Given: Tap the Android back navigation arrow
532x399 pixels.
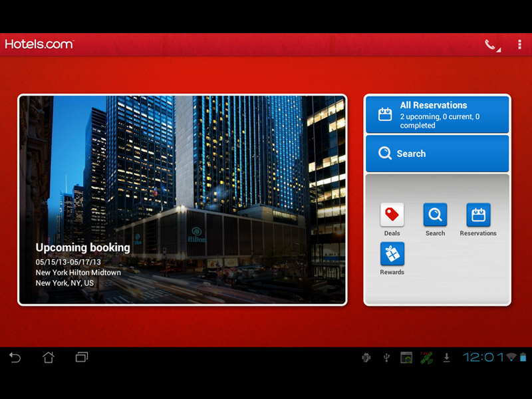Looking at the screenshot, I should pyautogui.click(x=15, y=358).
